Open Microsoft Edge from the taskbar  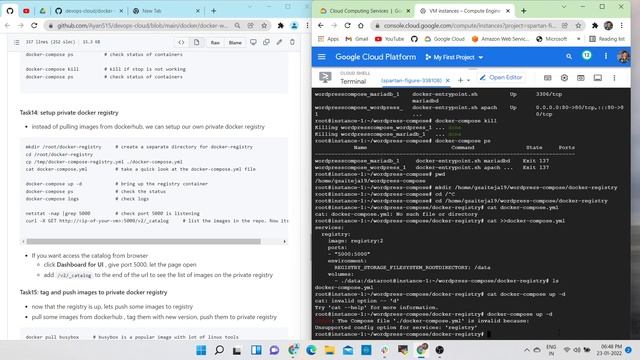pyautogui.click(x=311, y=350)
